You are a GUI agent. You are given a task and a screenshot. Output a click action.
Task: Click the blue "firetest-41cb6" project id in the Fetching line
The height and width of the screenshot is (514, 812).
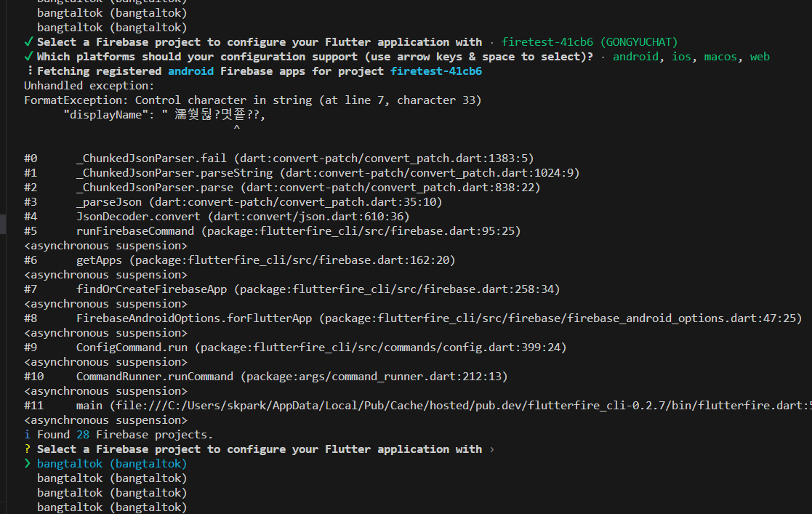[436, 71]
